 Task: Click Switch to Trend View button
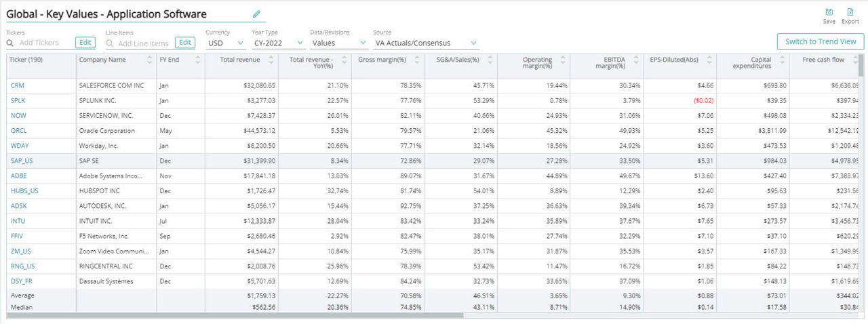pyautogui.click(x=821, y=41)
